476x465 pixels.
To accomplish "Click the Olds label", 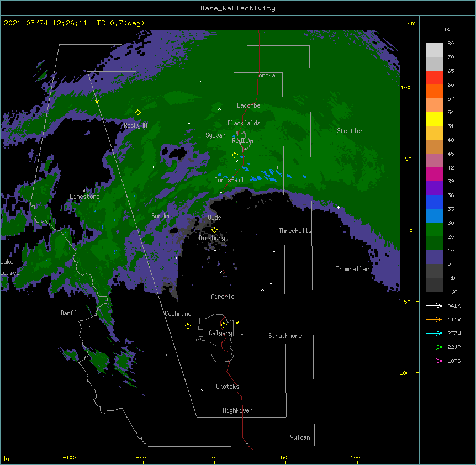I will tap(214, 218).
